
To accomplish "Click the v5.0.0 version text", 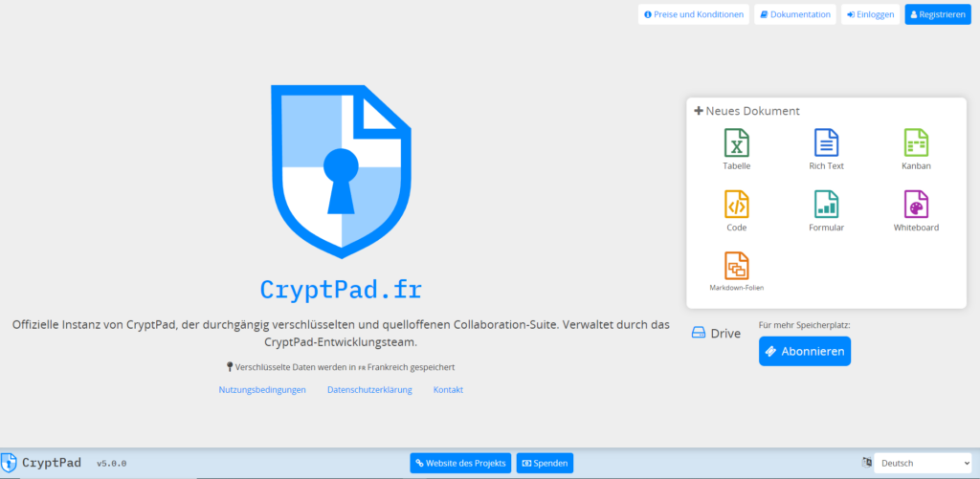I will [112, 464].
